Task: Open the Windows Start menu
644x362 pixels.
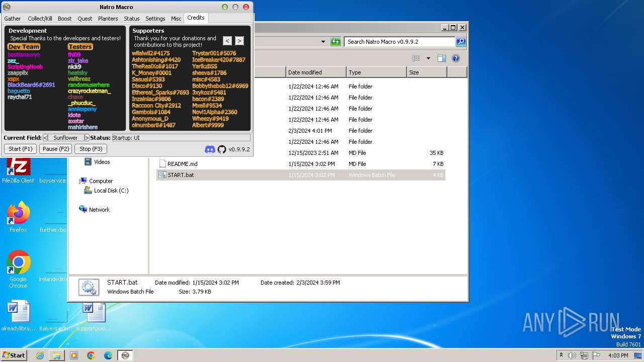Action: pyautogui.click(x=14, y=355)
